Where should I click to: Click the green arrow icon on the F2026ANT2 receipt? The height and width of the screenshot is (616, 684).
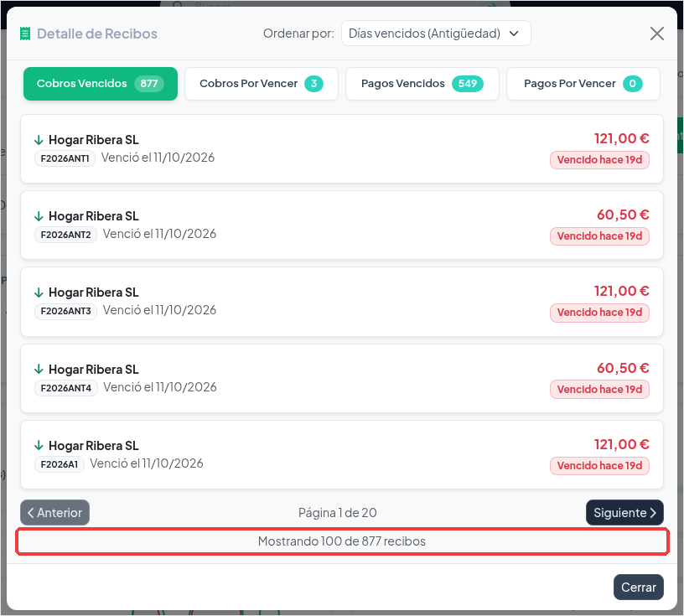(39, 216)
